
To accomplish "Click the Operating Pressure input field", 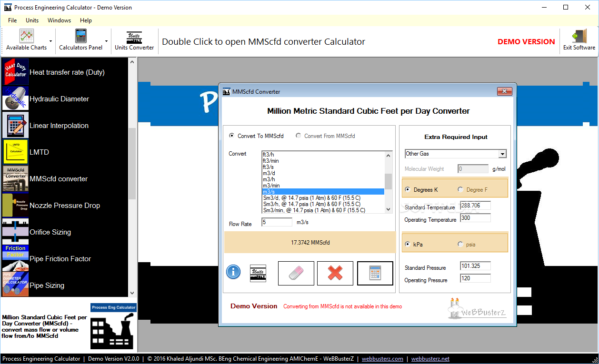I will point(475,278).
